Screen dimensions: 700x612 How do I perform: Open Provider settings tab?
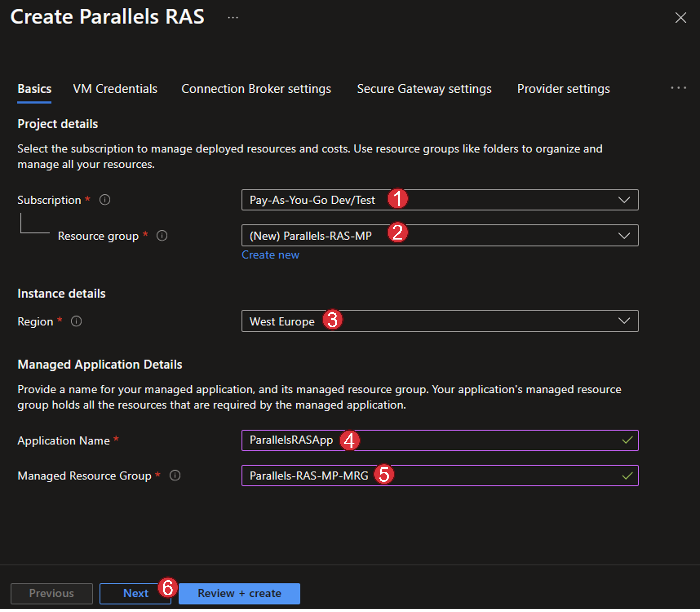tap(563, 89)
